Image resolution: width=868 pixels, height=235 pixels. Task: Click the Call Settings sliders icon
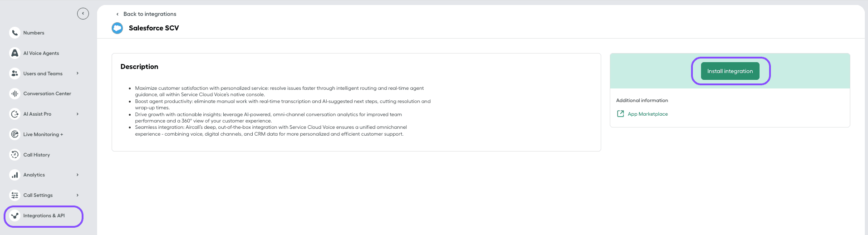tap(15, 195)
